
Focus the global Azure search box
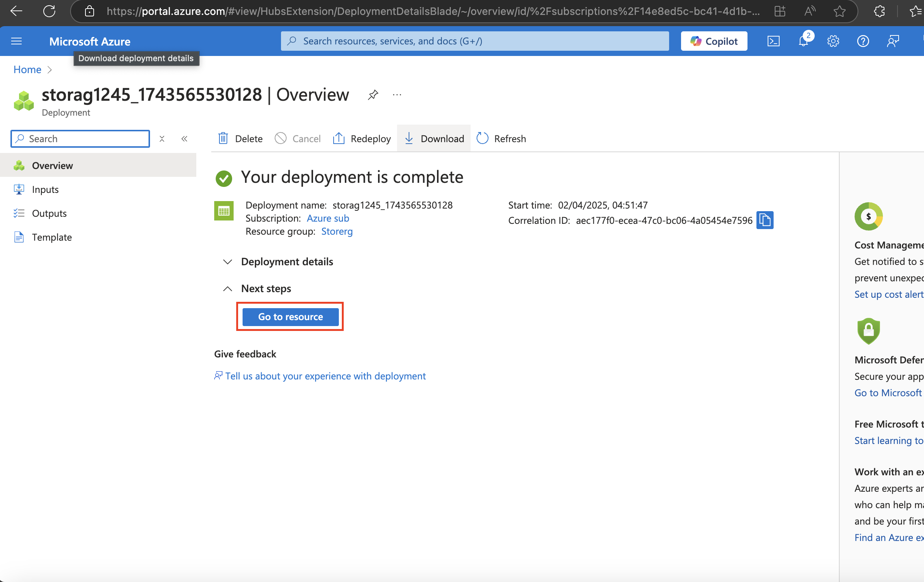[x=475, y=41]
